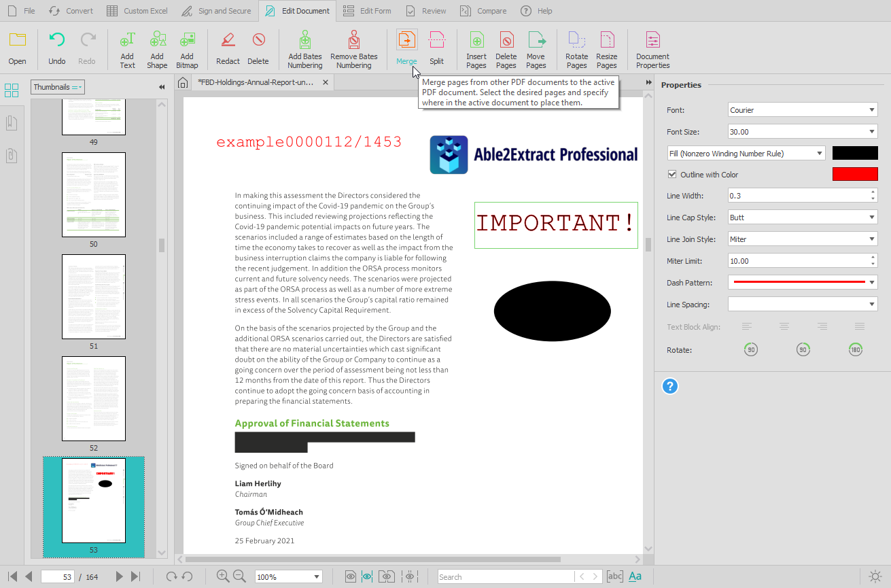Click the Undo button
The height and width of the screenshot is (588, 891).
[56, 46]
